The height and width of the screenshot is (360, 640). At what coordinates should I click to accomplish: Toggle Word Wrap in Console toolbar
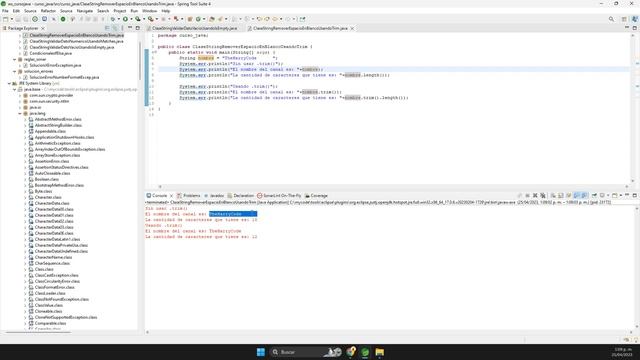[x=569, y=196]
